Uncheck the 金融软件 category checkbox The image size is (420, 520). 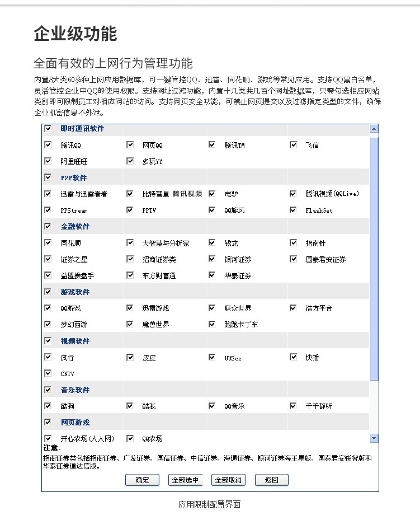48,226
